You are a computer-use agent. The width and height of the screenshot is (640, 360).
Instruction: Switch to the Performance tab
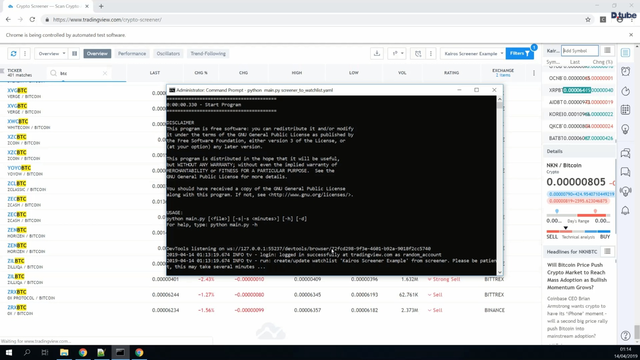coord(132,53)
